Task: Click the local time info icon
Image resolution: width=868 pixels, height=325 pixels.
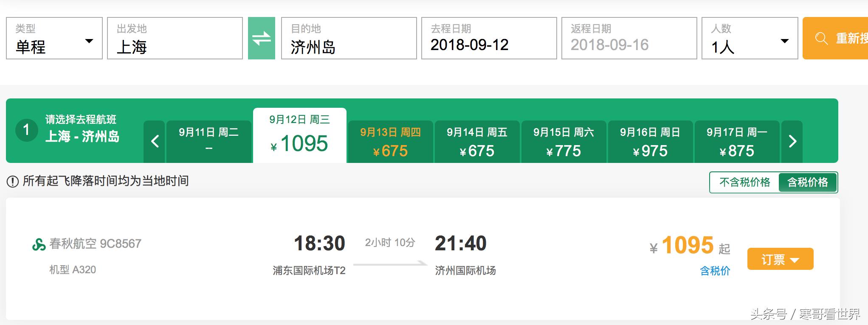Action: pos(13,182)
